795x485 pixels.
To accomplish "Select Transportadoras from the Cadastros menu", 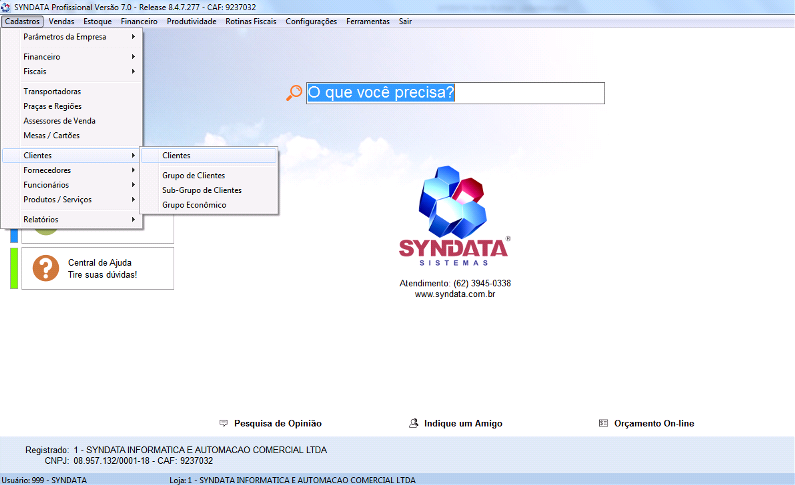I will (72, 91).
